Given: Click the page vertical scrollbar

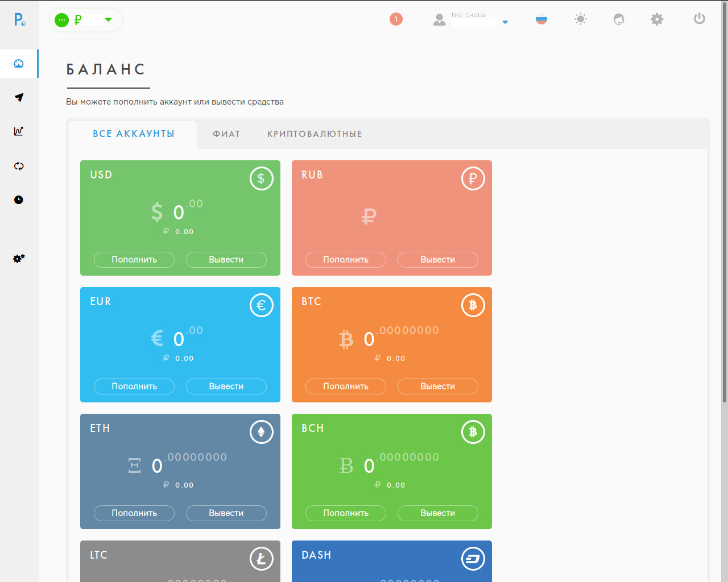Looking at the screenshot, I should (724, 202).
